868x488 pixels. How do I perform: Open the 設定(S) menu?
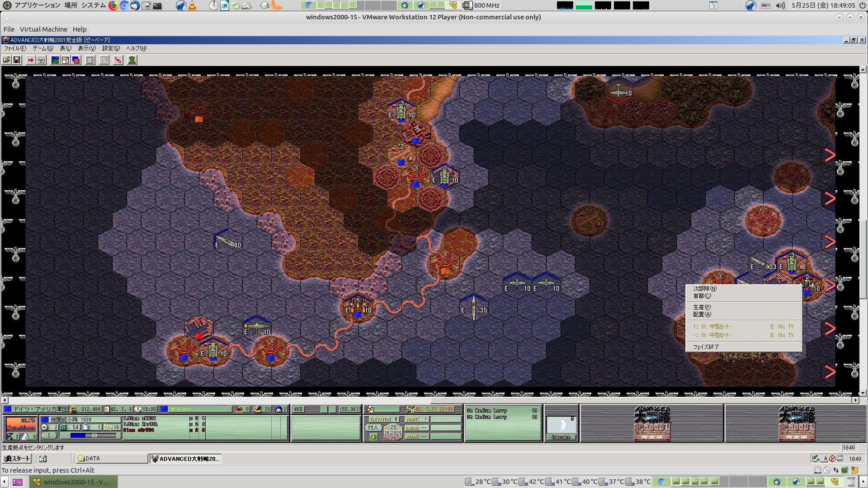pos(111,48)
